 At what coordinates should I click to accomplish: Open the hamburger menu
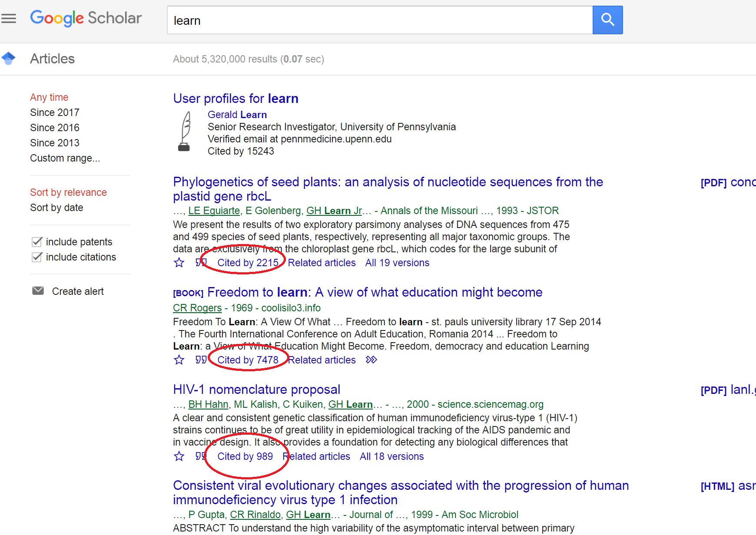click(9, 19)
